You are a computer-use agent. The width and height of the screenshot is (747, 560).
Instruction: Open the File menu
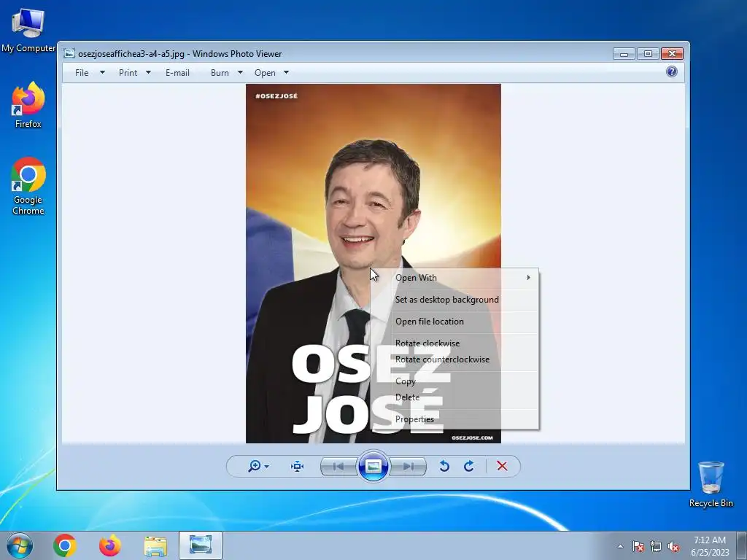pyautogui.click(x=82, y=73)
